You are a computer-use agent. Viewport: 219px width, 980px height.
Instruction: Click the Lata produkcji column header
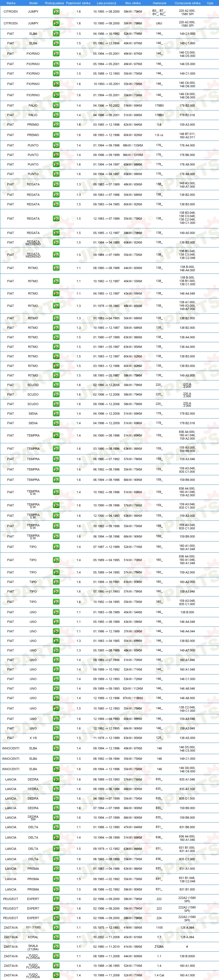[106, 3]
